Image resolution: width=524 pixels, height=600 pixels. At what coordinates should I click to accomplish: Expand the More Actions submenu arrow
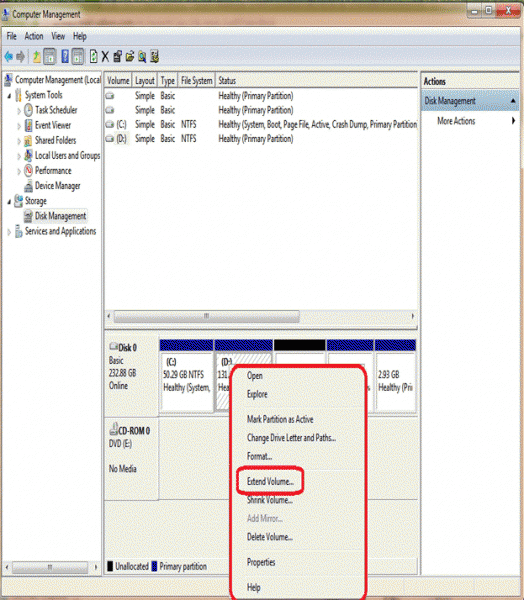pyautogui.click(x=513, y=121)
